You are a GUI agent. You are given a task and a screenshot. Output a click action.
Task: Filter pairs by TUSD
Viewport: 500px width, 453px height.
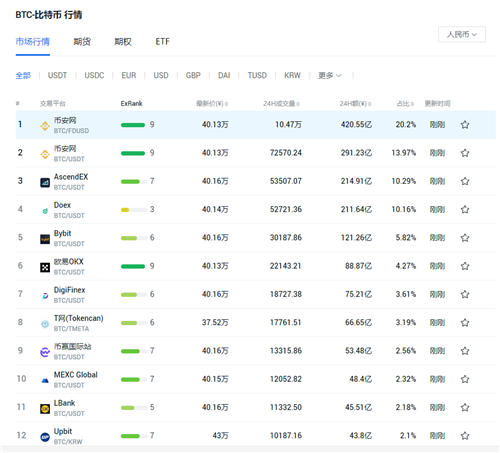[x=257, y=75]
